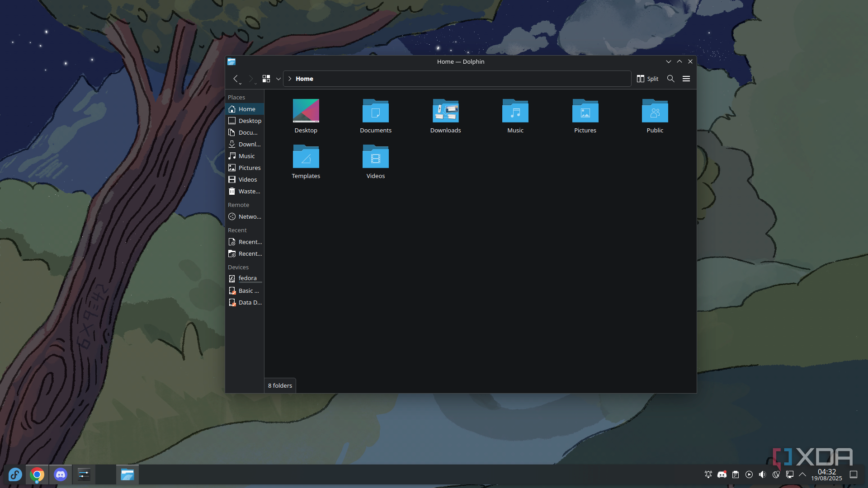868x488 pixels.
Task: Open the search magnifier in Dolphin
Action: tap(671, 79)
